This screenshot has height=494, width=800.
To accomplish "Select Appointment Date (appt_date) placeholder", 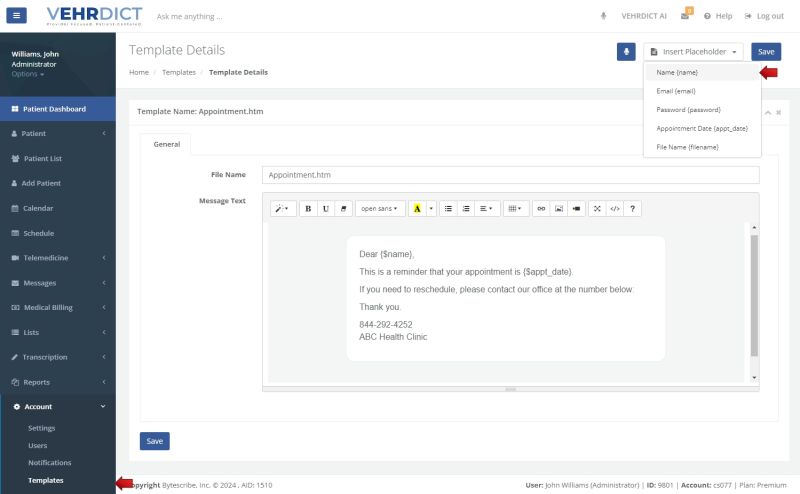I will [x=701, y=128].
